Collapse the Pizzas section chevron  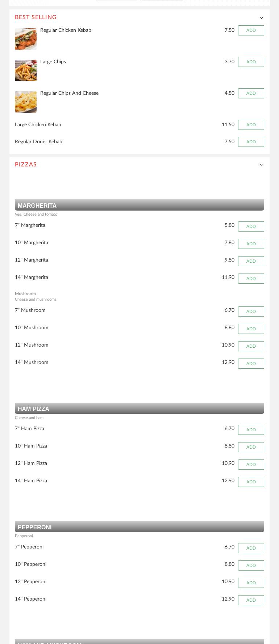[x=262, y=165]
